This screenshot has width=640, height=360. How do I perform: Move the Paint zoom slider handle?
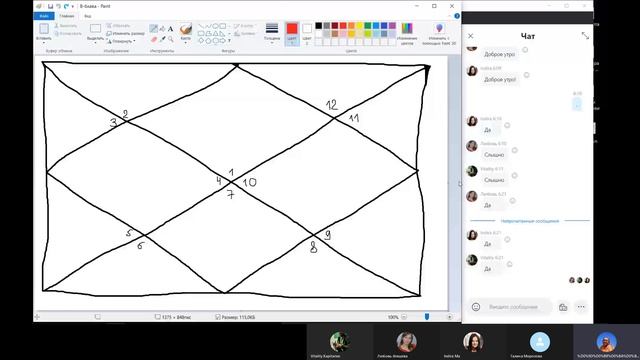(x=427, y=317)
